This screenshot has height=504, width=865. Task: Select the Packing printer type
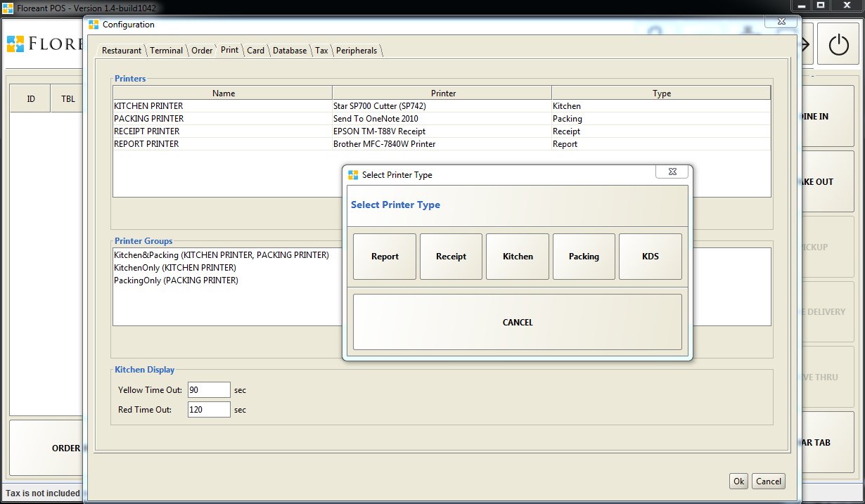(x=584, y=256)
